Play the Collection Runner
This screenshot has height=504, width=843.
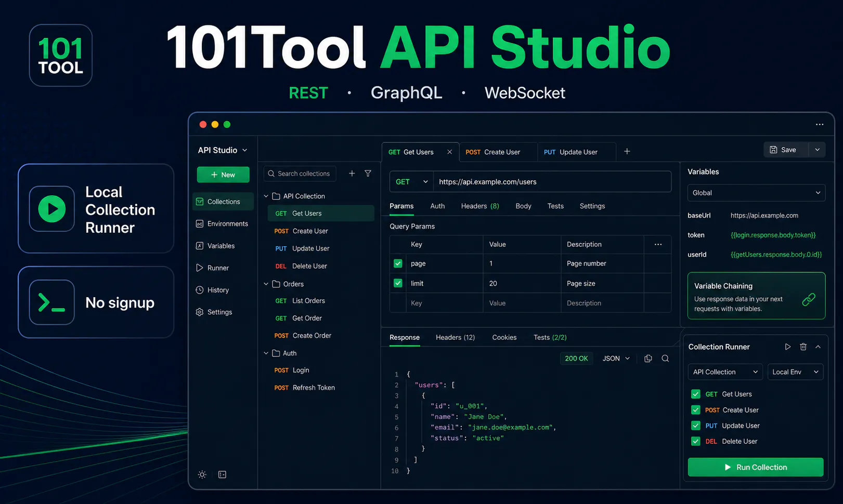[788, 347]
